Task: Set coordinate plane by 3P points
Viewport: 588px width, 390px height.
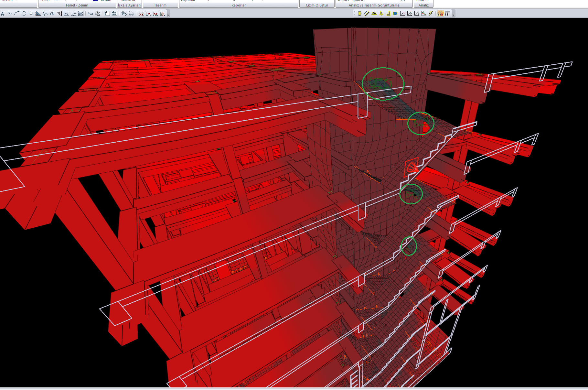Action: click(x=155, y=14)
